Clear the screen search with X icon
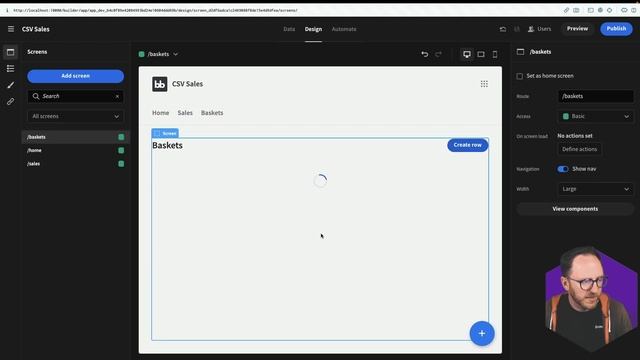This screenshot has height=360, width=640. coord(117,96)
